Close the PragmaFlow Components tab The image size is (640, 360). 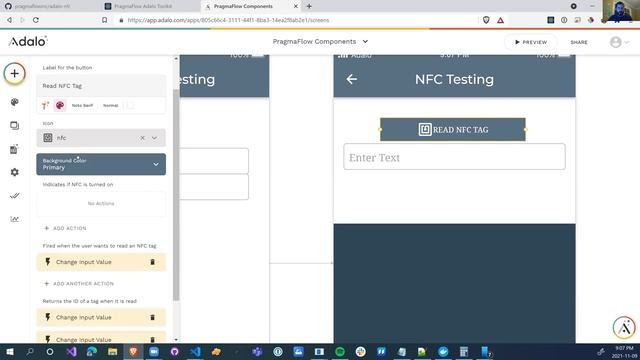coord(296,6)
